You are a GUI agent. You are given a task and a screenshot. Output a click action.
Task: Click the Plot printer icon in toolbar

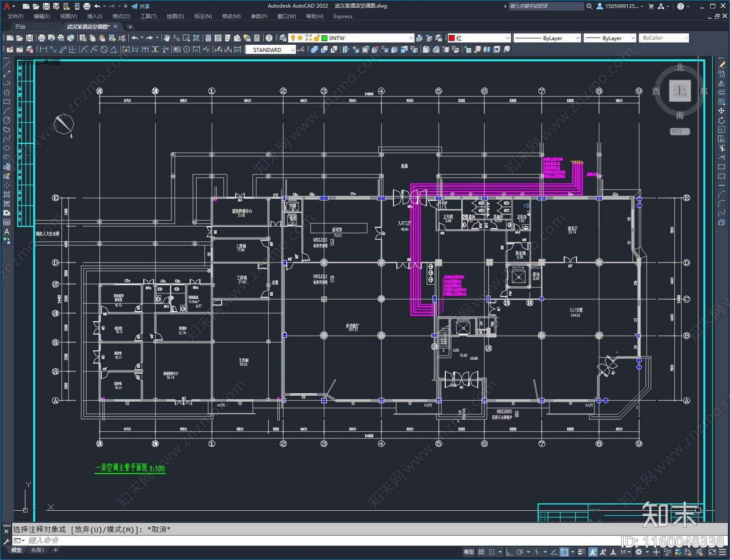click(x=42, y=38)
